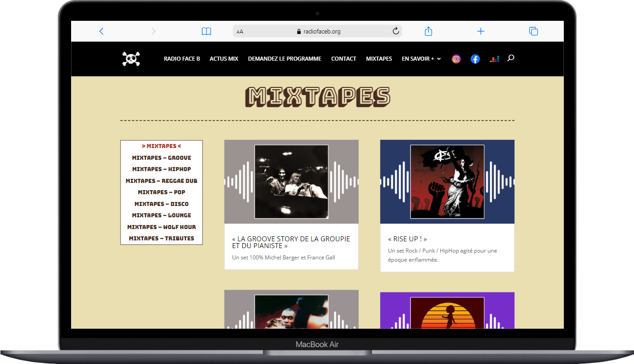Go back with Safari back arrow
634x364 pixels.
(x=101, y=31)
